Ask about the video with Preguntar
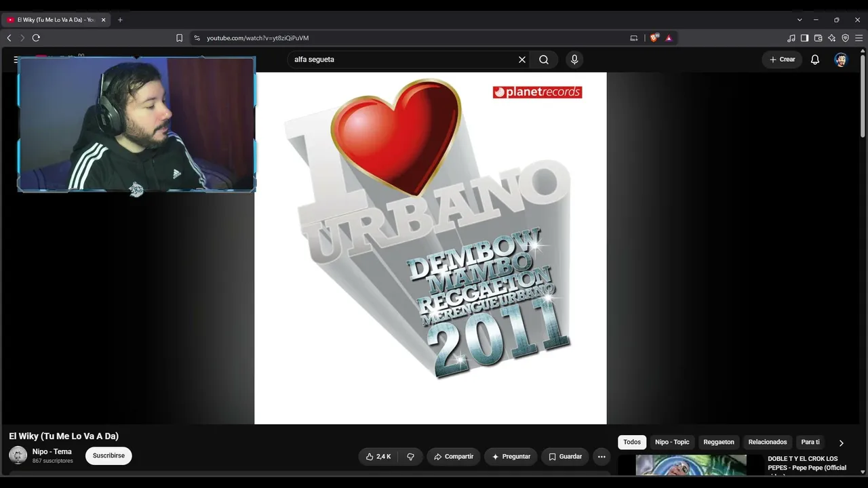 click(511, 457)
